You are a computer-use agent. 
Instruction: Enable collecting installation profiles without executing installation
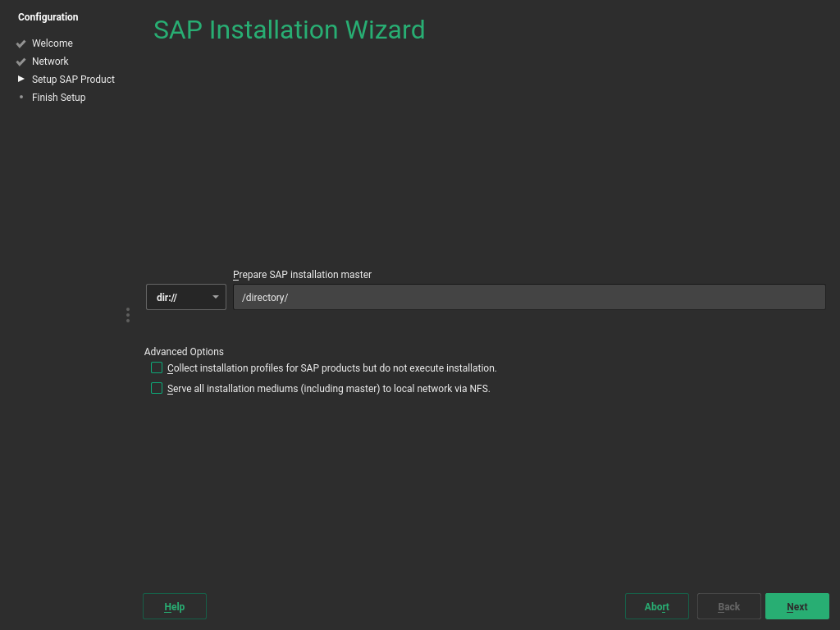pyautogui.click(x=157, y=367)
